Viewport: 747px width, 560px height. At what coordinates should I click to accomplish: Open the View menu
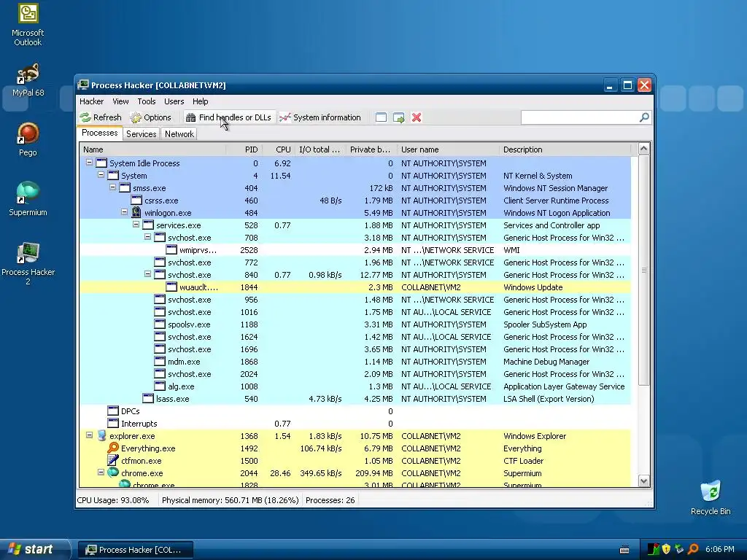(x=120, y=101)
